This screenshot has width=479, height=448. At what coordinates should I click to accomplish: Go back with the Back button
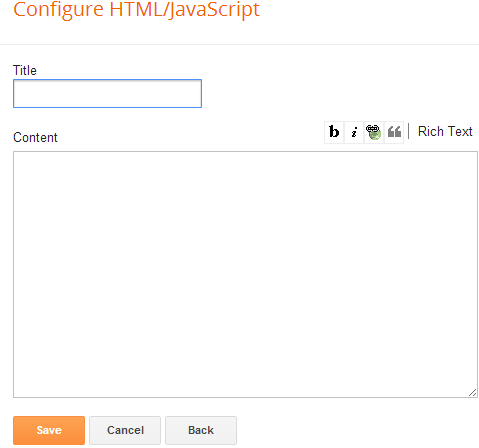201,430
